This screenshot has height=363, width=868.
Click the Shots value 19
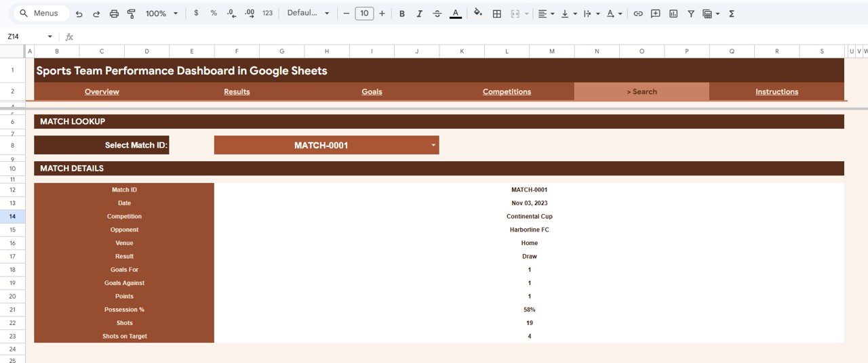tap(530, 323)
